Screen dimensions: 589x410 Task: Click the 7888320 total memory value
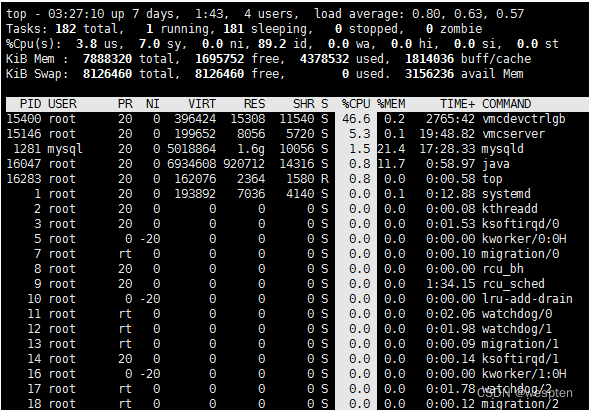[x=107, y=59]
